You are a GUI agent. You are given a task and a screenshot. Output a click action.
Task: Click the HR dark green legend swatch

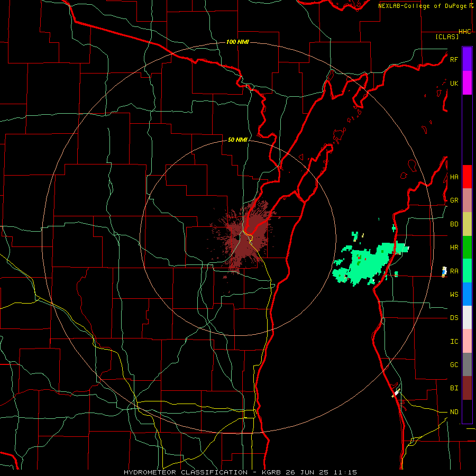click(467, 248)
